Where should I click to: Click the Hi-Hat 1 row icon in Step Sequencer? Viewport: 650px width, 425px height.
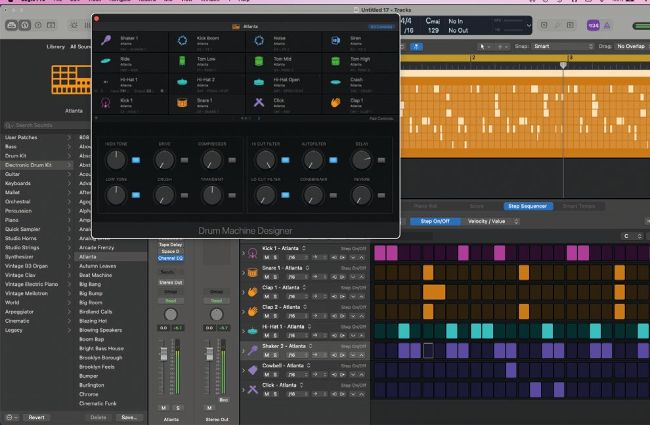point(252,331)
